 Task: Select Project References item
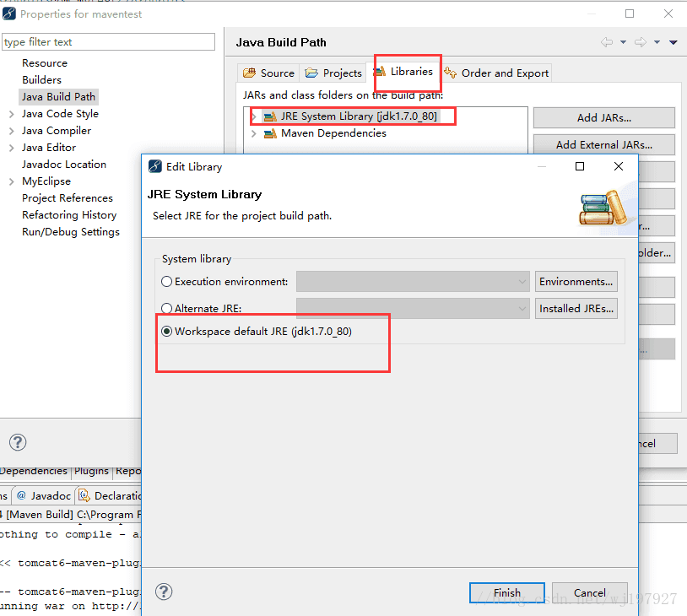pyautogui.click(x=67, y=198)
